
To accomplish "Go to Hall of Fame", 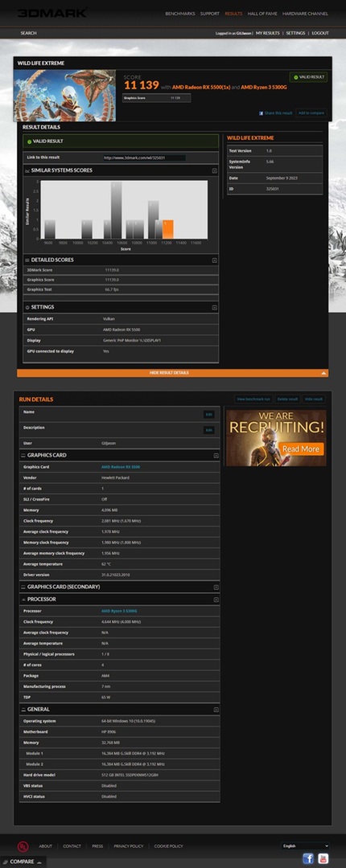I will coord(262,14).
